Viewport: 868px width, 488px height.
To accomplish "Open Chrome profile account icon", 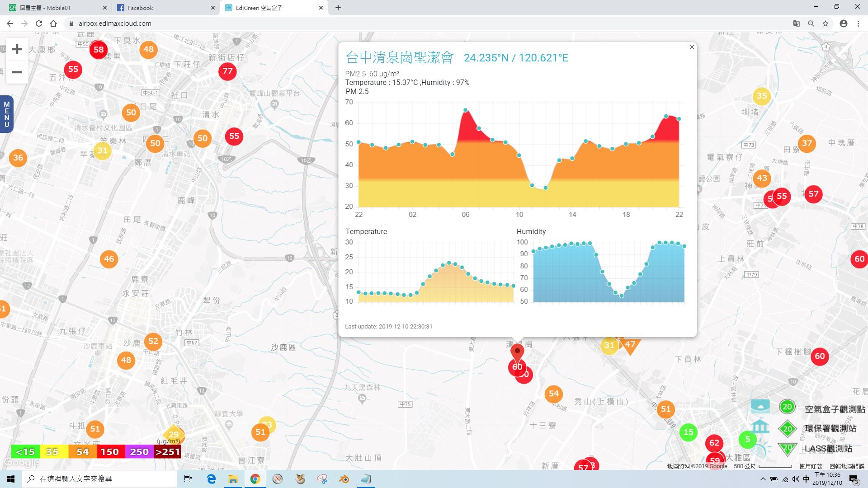I will pyautogui.click(x=843, y=23).
